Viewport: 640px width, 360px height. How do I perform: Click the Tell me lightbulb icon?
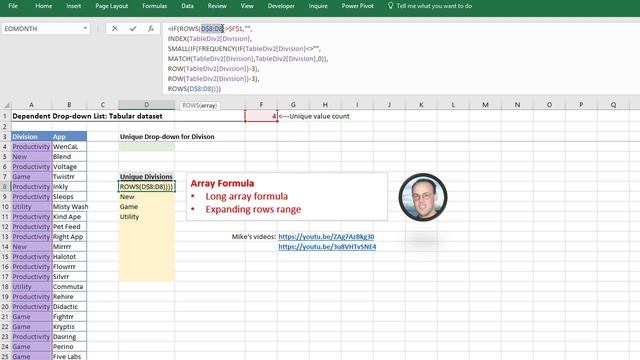pyautogui.click(x=390, y=6)
